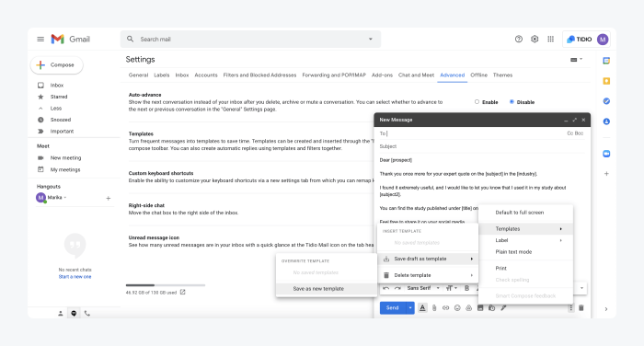Screen dimensions: 644x346
Task: Toggle confidential mode icon
Action: (491, 307)
